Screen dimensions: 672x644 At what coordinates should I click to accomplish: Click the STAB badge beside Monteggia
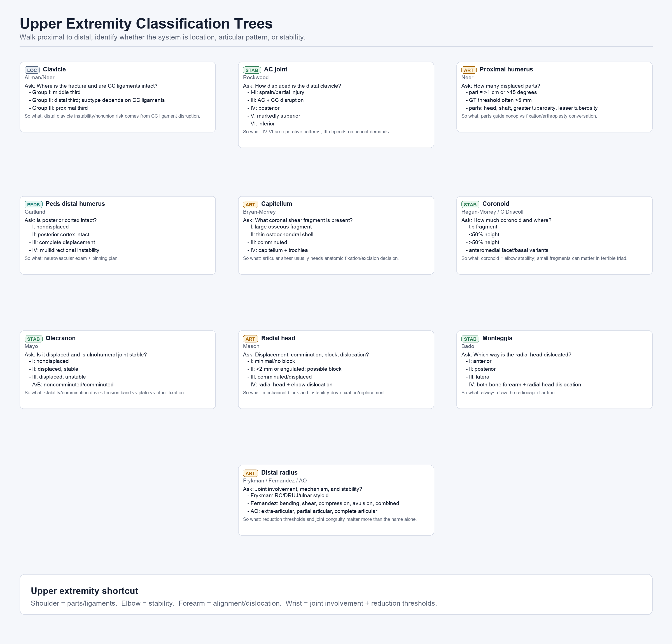(x=470, y=339)
